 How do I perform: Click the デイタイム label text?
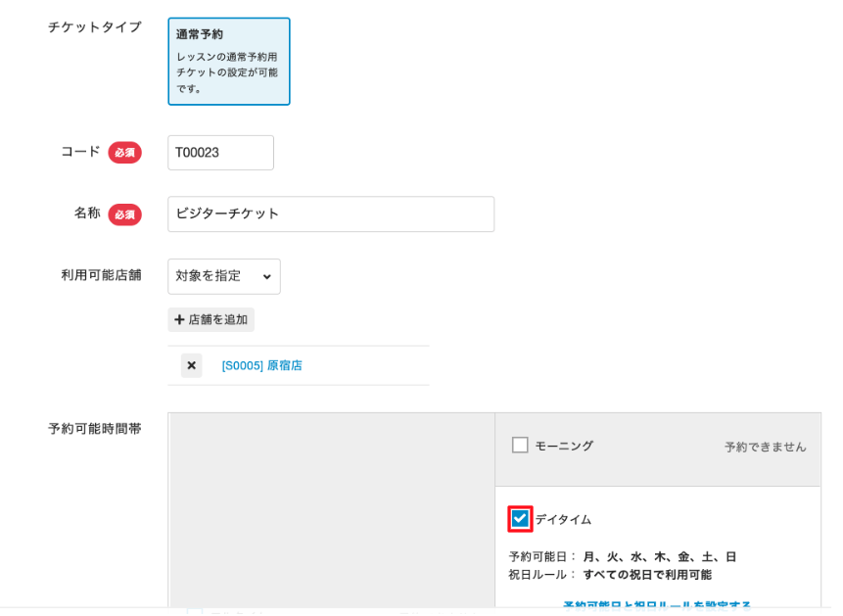[563, 520]
